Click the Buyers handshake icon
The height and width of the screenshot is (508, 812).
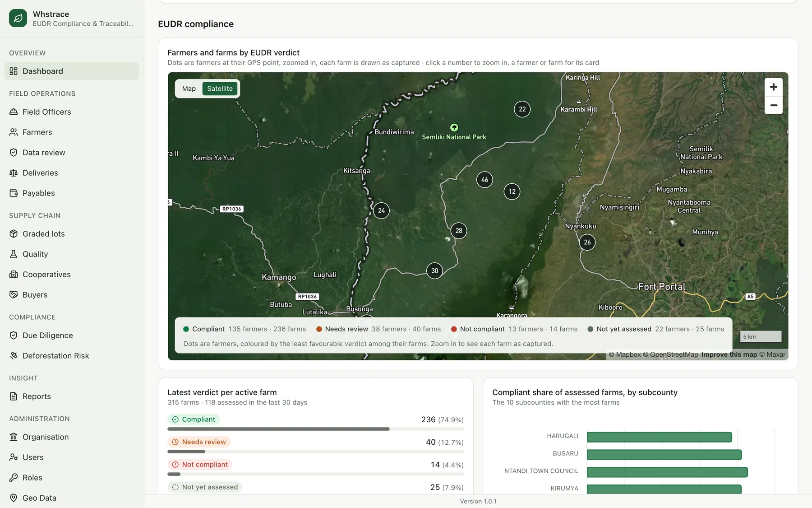[x=14, y=295]
